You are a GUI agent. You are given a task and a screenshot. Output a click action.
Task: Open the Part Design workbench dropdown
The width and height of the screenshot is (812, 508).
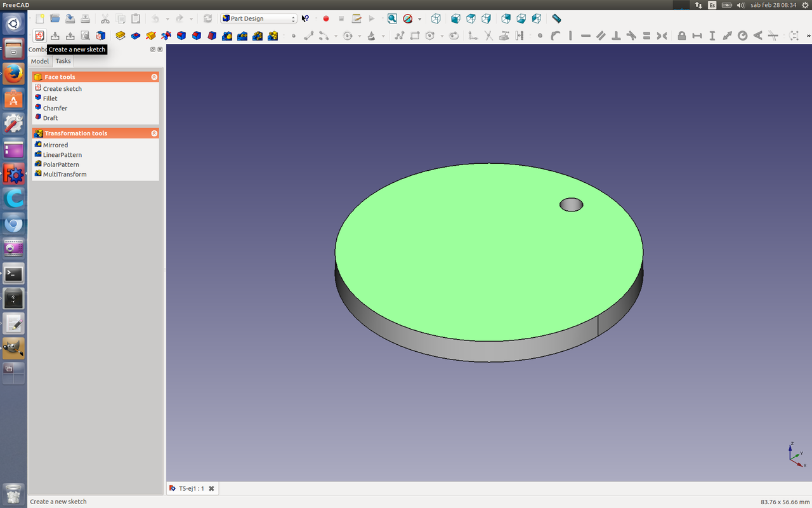click(259, 18)
